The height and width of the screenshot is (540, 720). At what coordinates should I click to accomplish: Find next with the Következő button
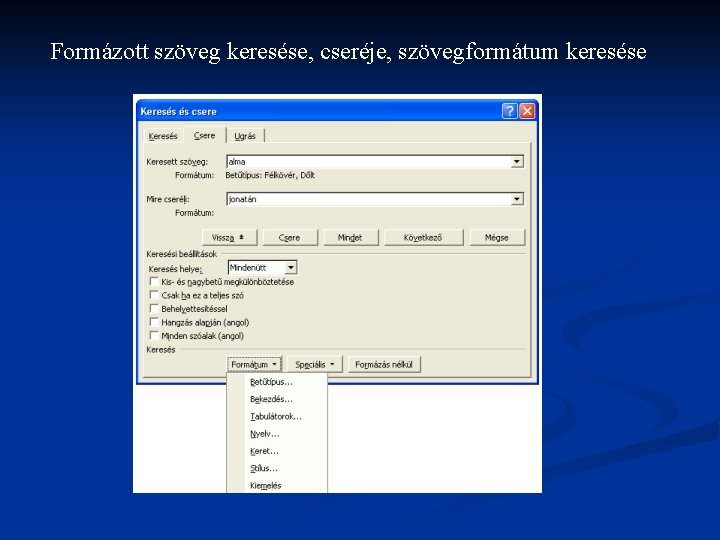[423, 237]
